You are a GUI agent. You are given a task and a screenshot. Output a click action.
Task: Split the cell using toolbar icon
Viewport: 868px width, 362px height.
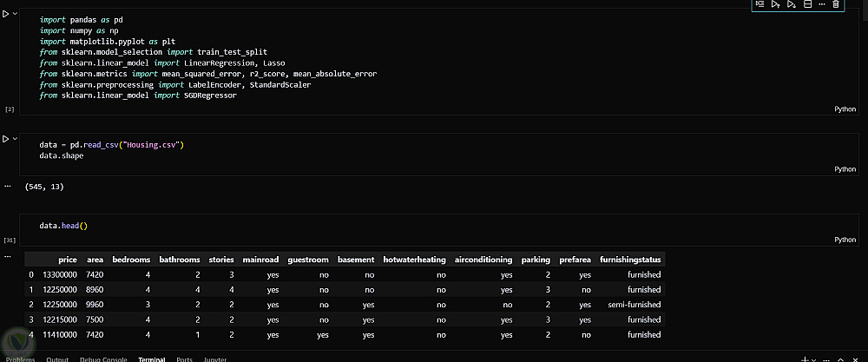[x=806, y=5]
